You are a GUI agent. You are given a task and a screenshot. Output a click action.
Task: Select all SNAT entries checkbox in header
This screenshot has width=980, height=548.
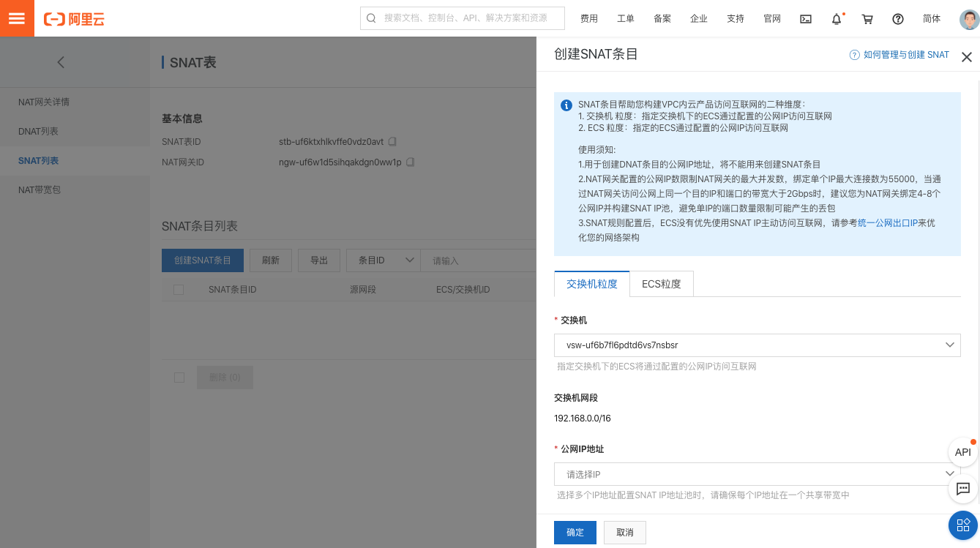click(x=179, y=290)
